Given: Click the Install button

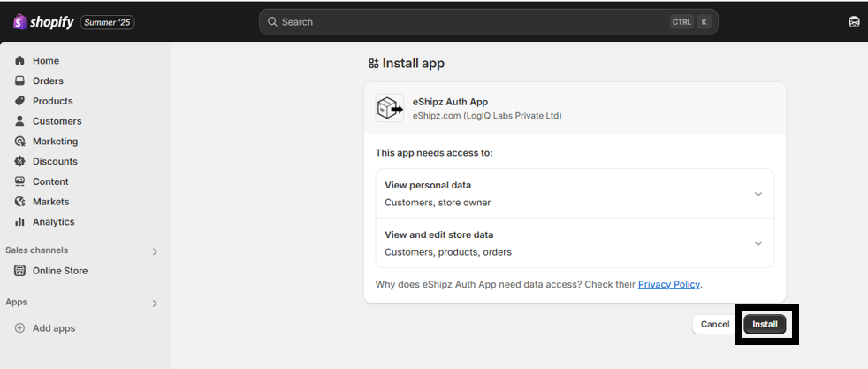Looking at the screenshot, I should (x=765, y=324).
